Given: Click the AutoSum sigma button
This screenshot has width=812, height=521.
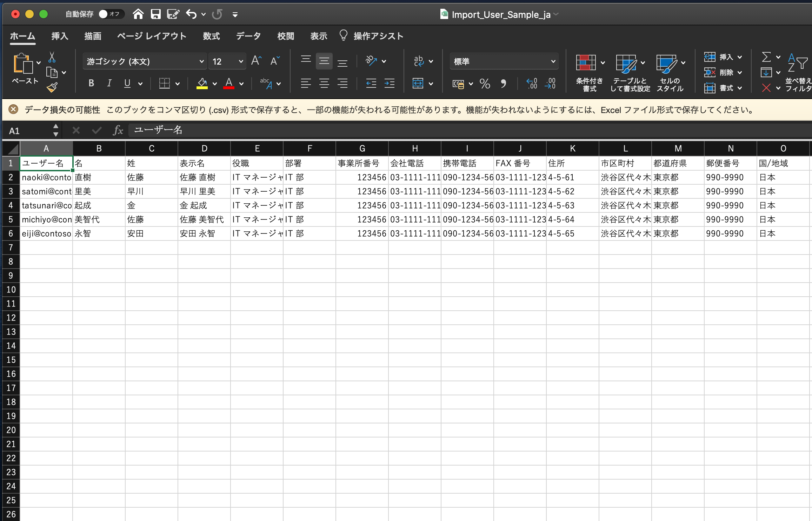Looking at the screenshot, I should coord(766,57).
